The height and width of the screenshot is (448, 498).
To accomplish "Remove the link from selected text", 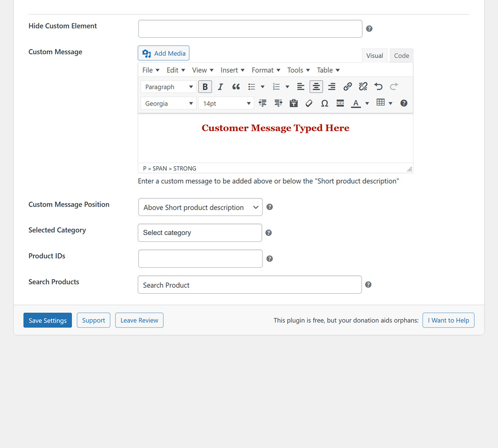I will (363, 87).
